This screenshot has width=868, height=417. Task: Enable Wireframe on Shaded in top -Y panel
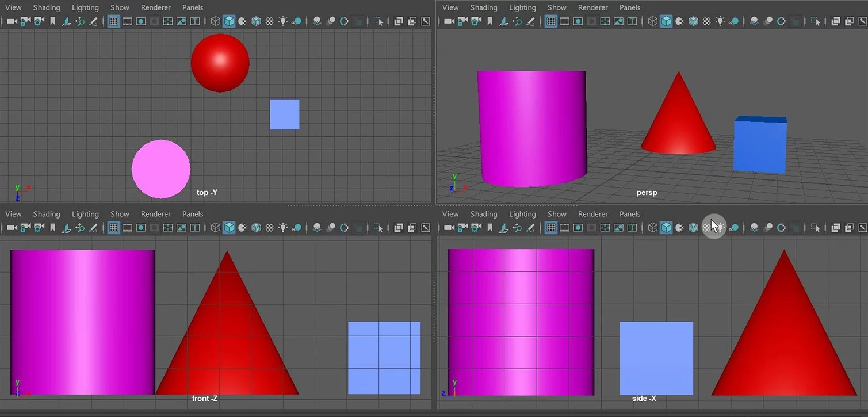[x=256, y=21]
